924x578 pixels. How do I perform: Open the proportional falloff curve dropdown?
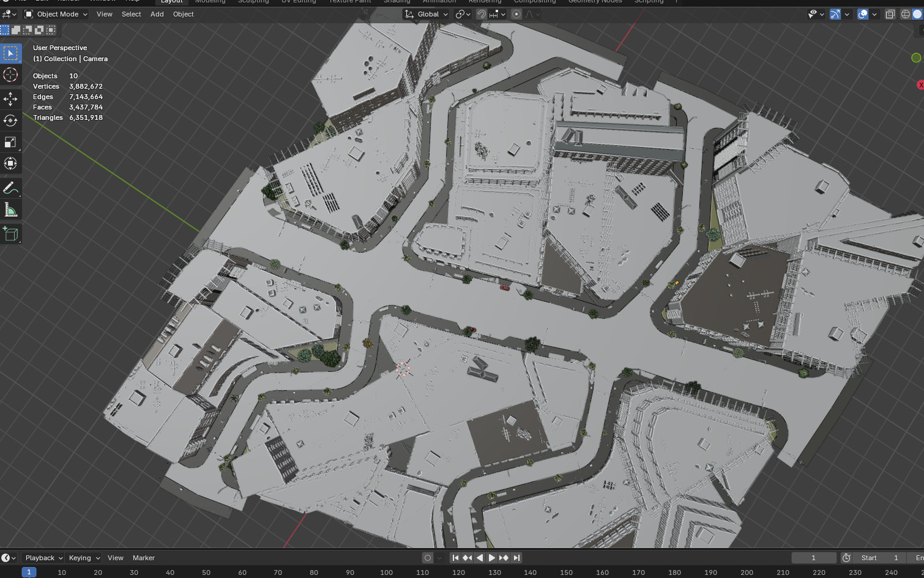tap(532, 14)
